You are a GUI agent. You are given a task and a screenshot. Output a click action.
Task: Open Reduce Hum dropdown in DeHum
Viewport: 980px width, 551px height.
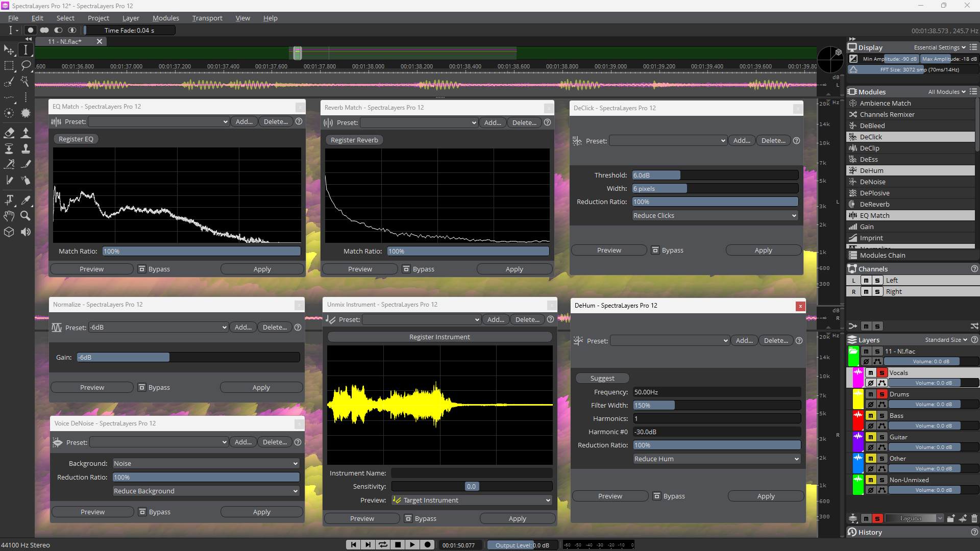click(x=717, y=459)
